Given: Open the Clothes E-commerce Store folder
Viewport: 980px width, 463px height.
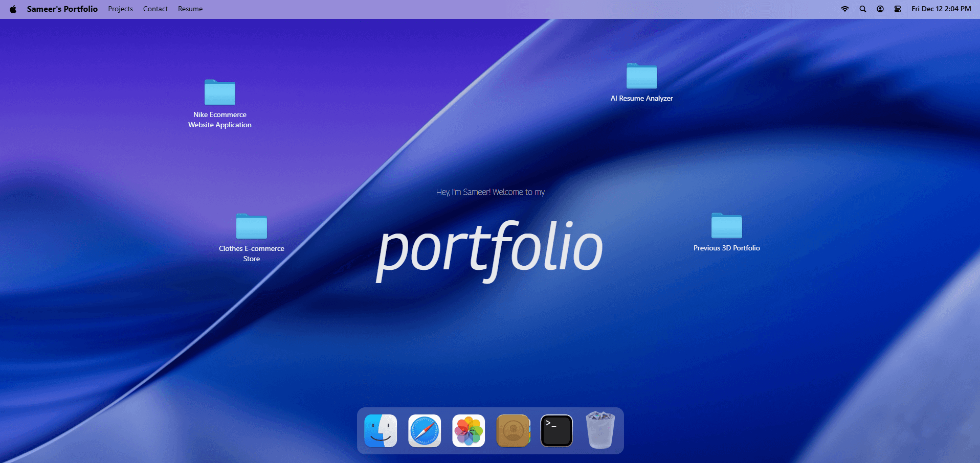Looking at the screenshot, I should pyautogui.click(x=252, y=238).
